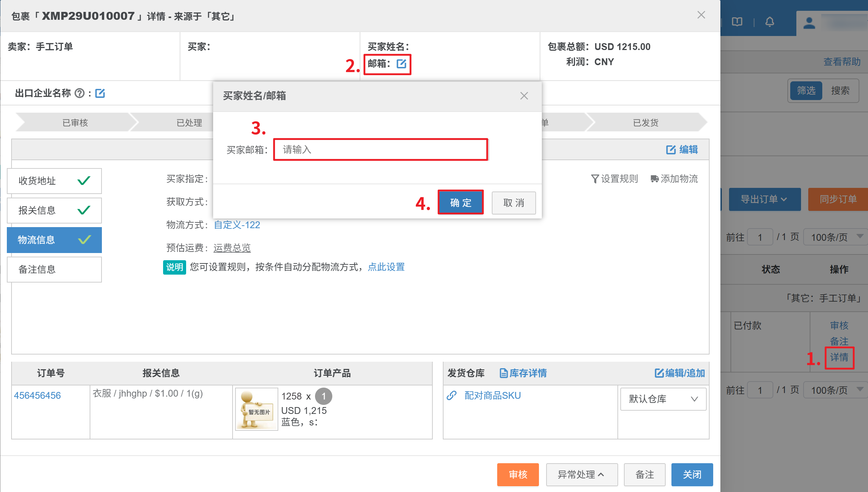Viewport: 868px width, 492px height.
Task: Expand the 默认仓库 warehouse dropdown
Action: point(663,399)
